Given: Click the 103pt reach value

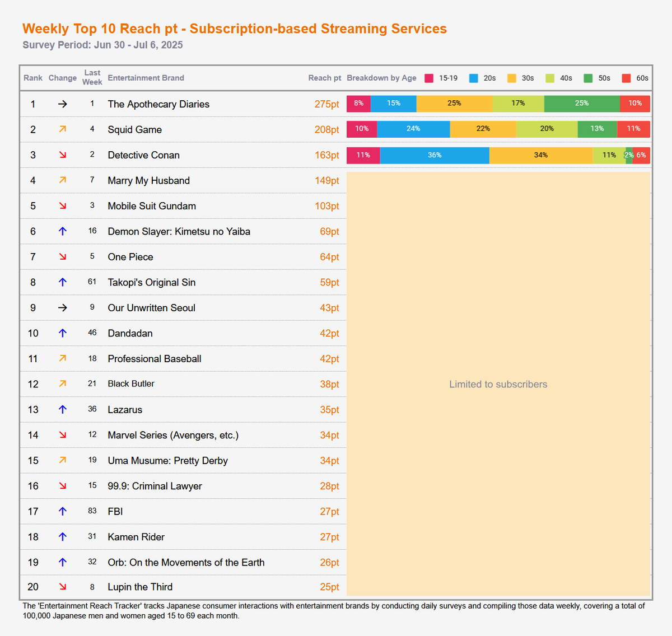Looking at the screenshot, I should 327,206.
